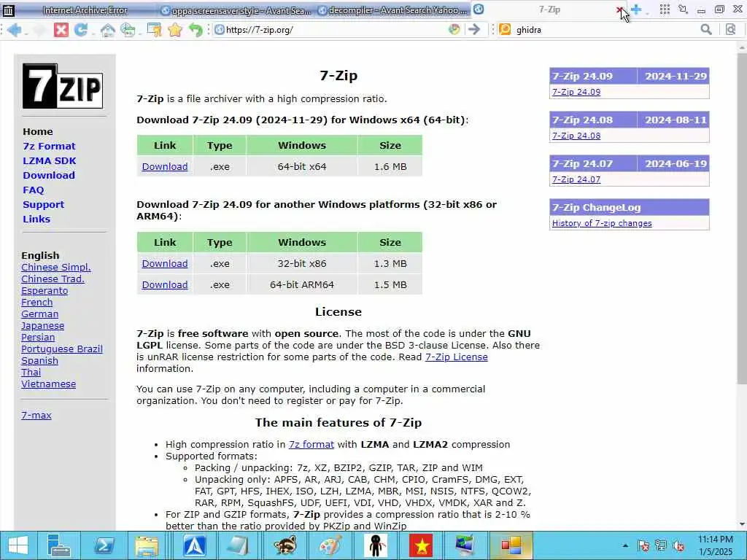Open the 7-max link
Image resolution: width=747 pixels, height=560 pixels.
[x=36, y=415]
